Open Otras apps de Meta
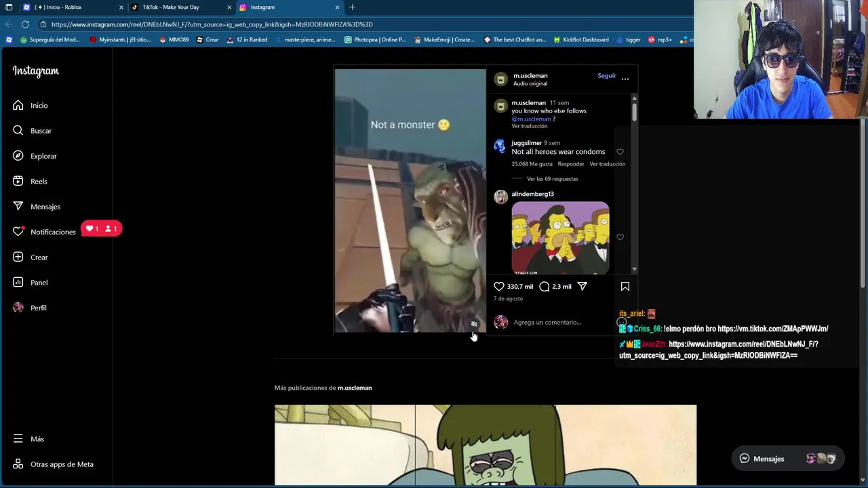Viewport: 868px width, 488px height. pos(54,464)
